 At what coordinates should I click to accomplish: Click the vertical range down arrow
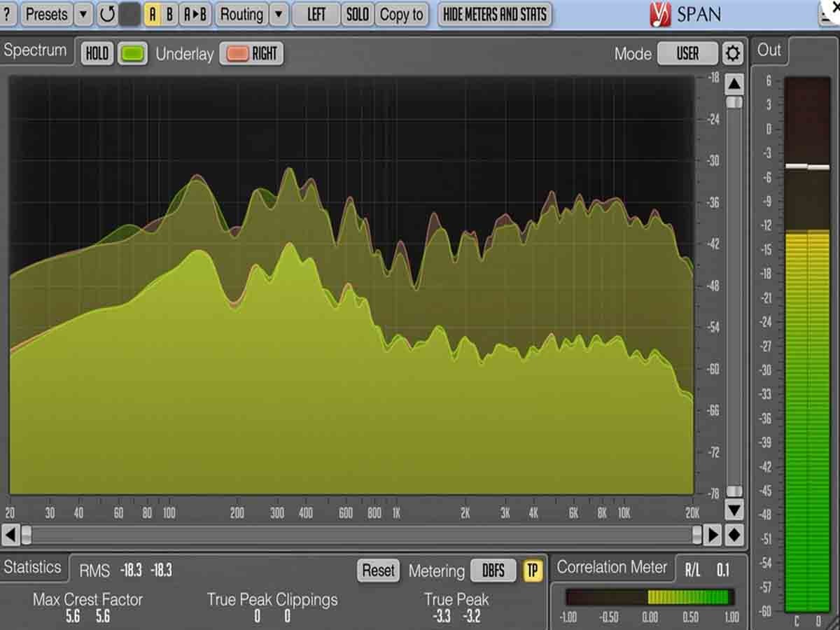click(x=734, y=510)
